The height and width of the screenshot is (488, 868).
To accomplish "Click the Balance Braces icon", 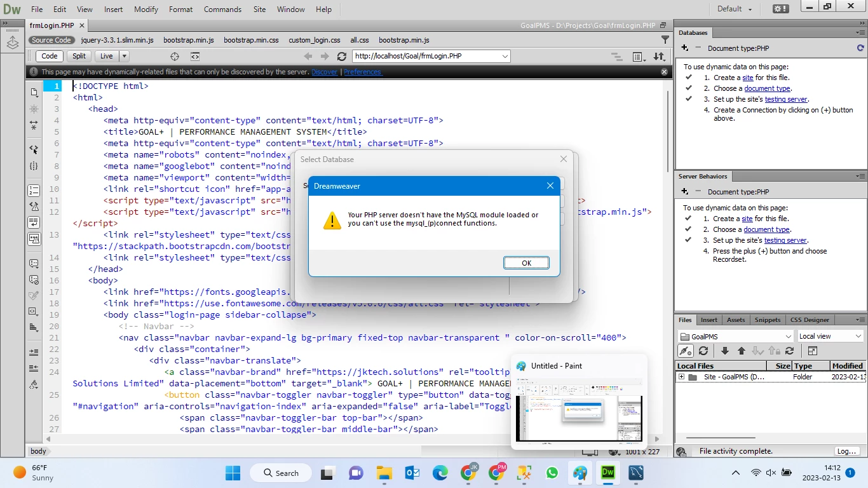I will tap(34, 166).
